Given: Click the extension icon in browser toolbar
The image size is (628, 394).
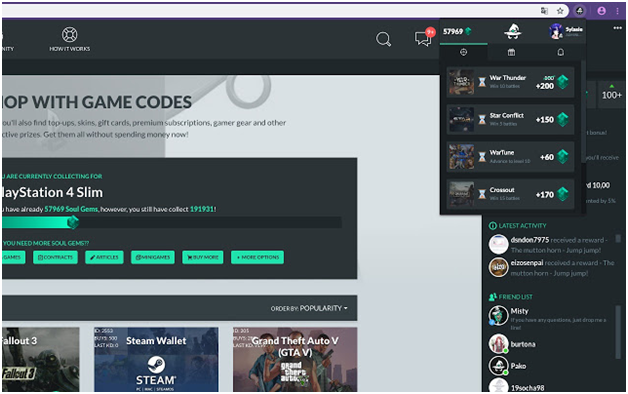Looking at the screenshot, I should tap(580, 11).
